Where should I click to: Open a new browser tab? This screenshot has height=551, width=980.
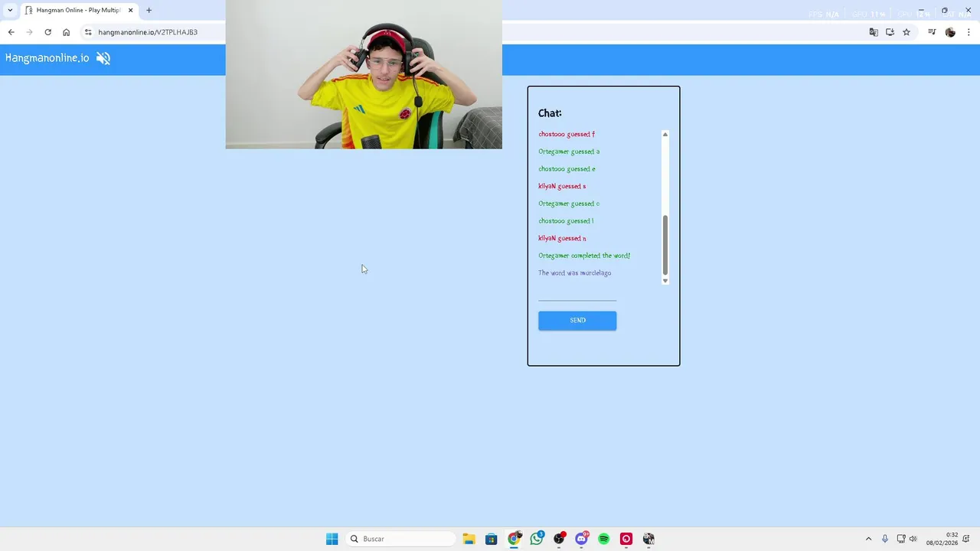point(149,10)
